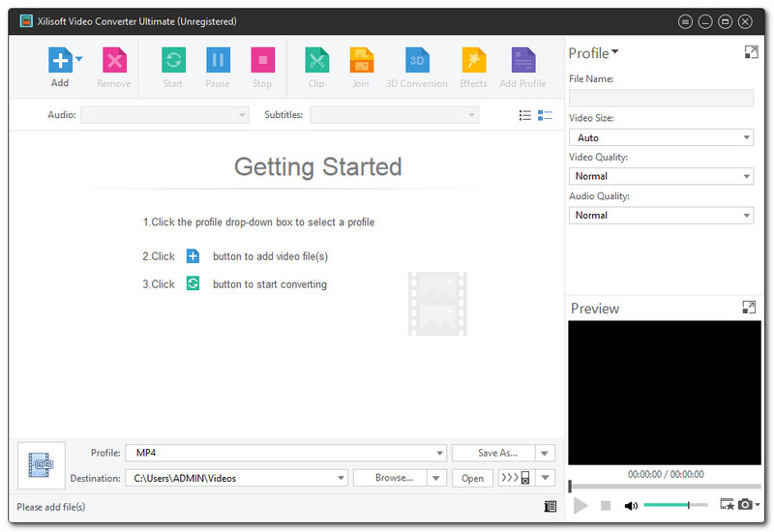The image size is (774, 532).
Task: Open the Profile panel header menu
Action: click(x=594, y=53)
